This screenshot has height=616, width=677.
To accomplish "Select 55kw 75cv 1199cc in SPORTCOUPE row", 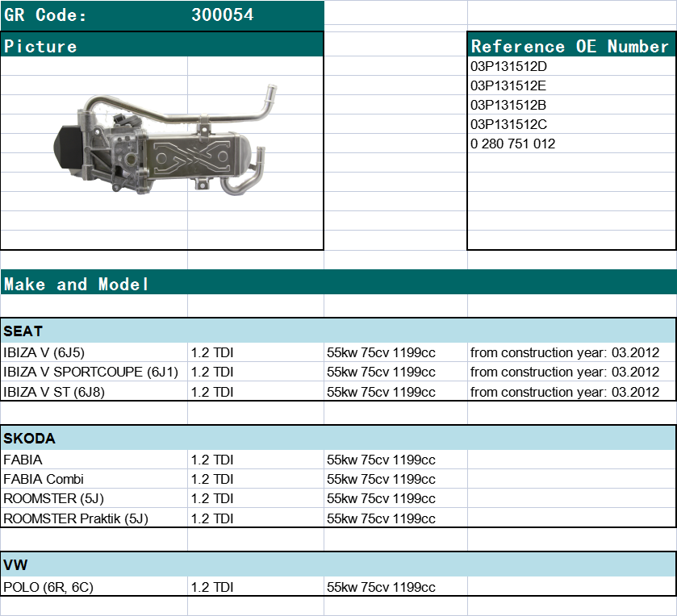I will [395, 372].
